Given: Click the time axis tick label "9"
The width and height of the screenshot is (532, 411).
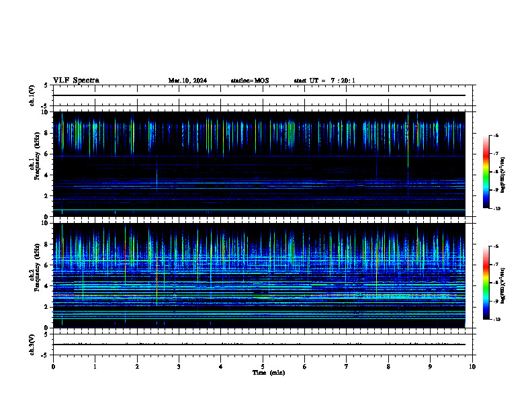Looking at the screenshot, I should point(430,367).
